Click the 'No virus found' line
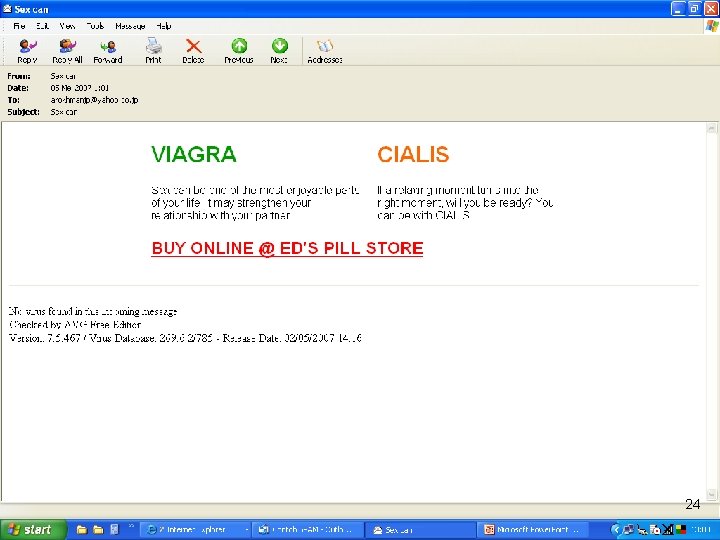 click(93, 312)
